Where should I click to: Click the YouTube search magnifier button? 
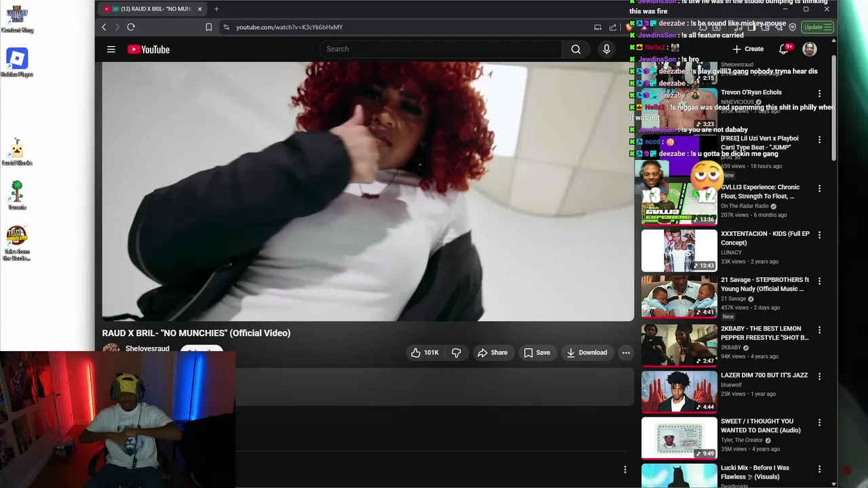click(576, 49)
